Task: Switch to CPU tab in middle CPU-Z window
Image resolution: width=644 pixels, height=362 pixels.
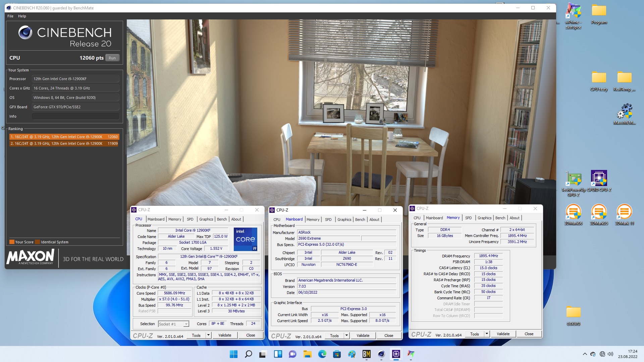Action: [277, 220]
